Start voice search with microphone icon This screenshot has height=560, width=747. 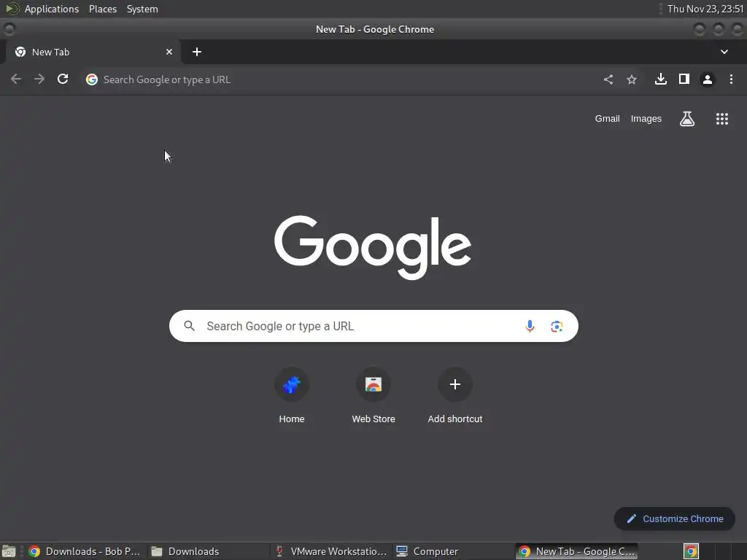point(530,326)
